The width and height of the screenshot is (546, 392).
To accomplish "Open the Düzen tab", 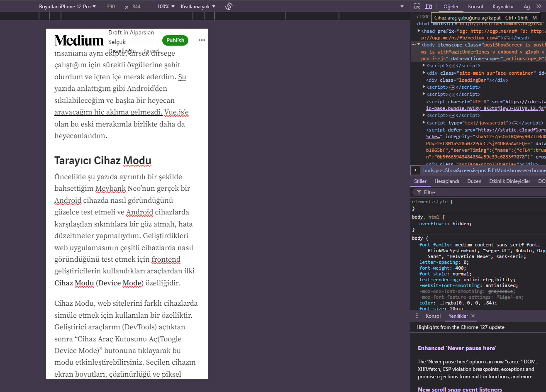I will (x=474, y=181).
